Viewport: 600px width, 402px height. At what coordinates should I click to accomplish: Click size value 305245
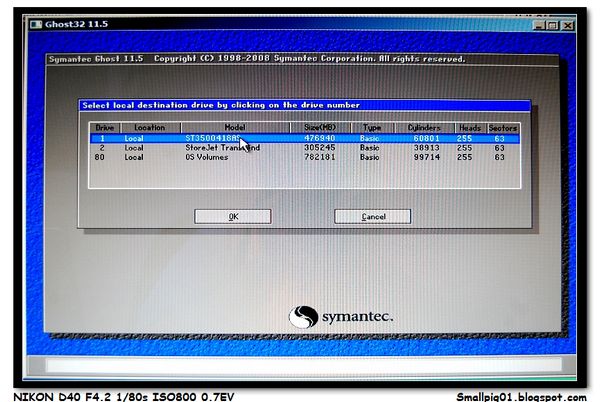[320, 148]
